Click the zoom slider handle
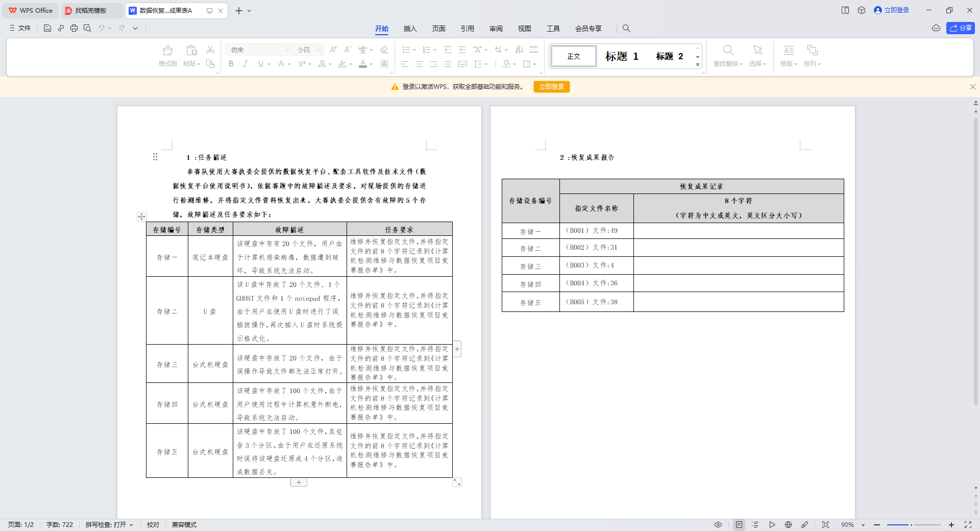Viewport: 980px width, 531px height. [911, 525]
